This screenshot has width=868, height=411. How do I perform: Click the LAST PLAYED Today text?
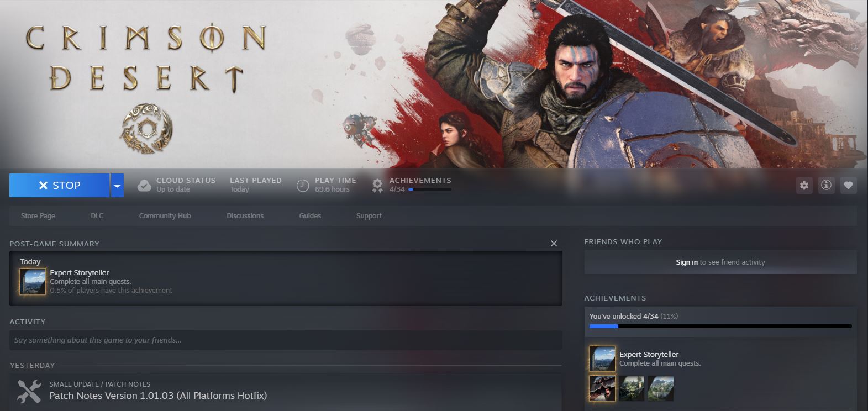[256, 185]
